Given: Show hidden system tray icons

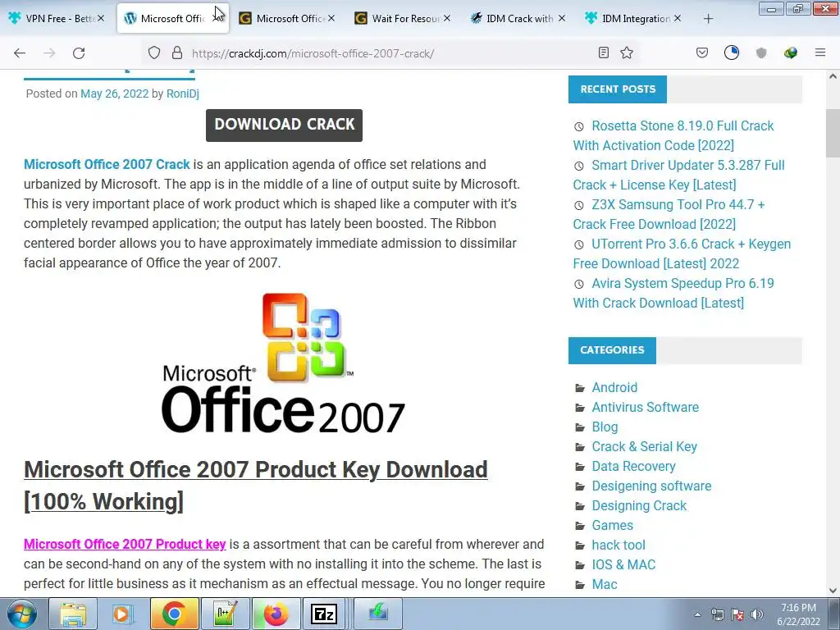Looking at the screenshot, I should coord(697,614).
